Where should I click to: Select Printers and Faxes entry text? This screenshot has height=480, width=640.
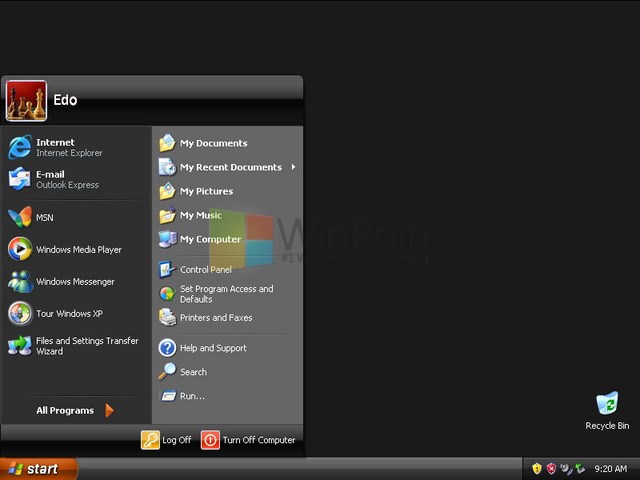(216, 318)
